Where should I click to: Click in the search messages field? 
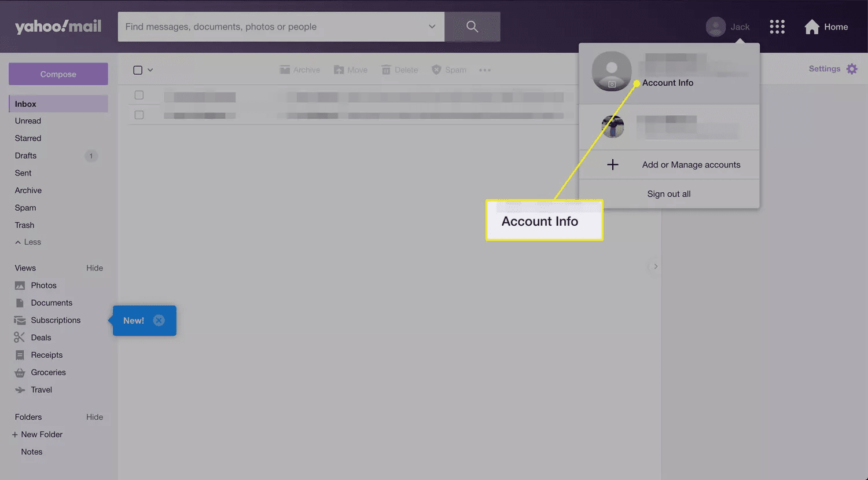272,27
